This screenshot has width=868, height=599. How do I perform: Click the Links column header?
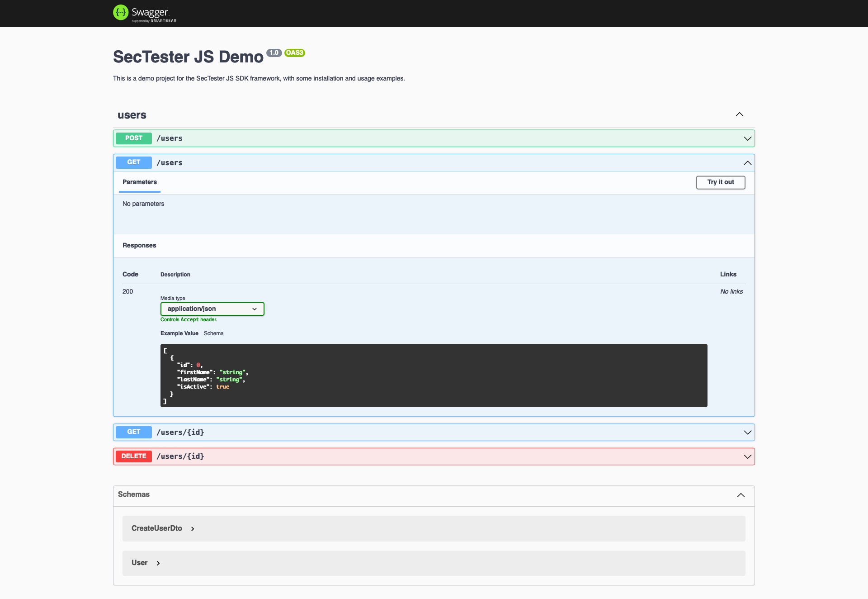point(728,274)
